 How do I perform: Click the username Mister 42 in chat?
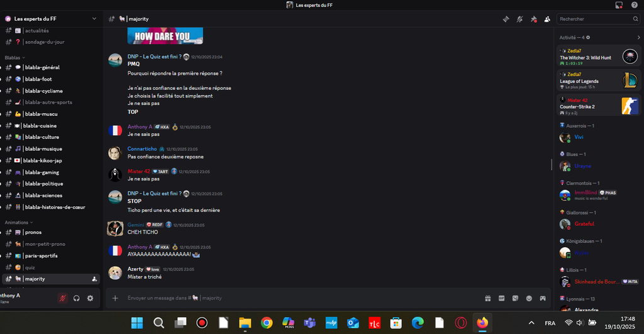(x=139, y=171)
